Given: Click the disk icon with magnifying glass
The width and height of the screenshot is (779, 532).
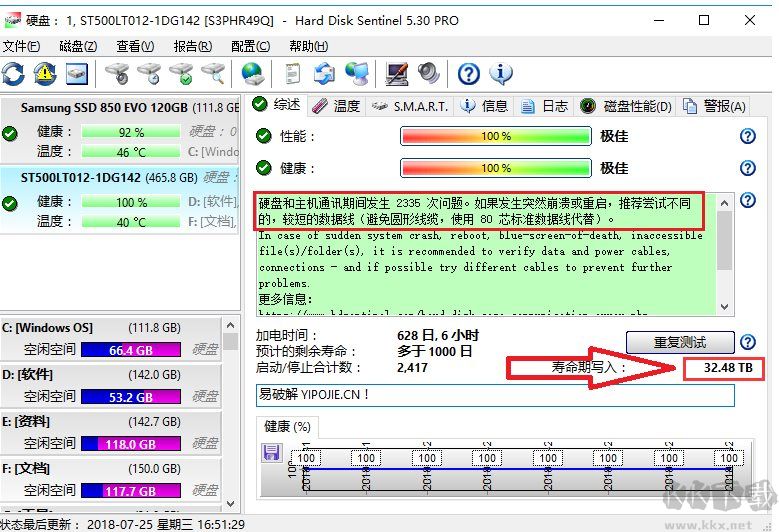Looking at the screenshot, I should coord(214,74).
